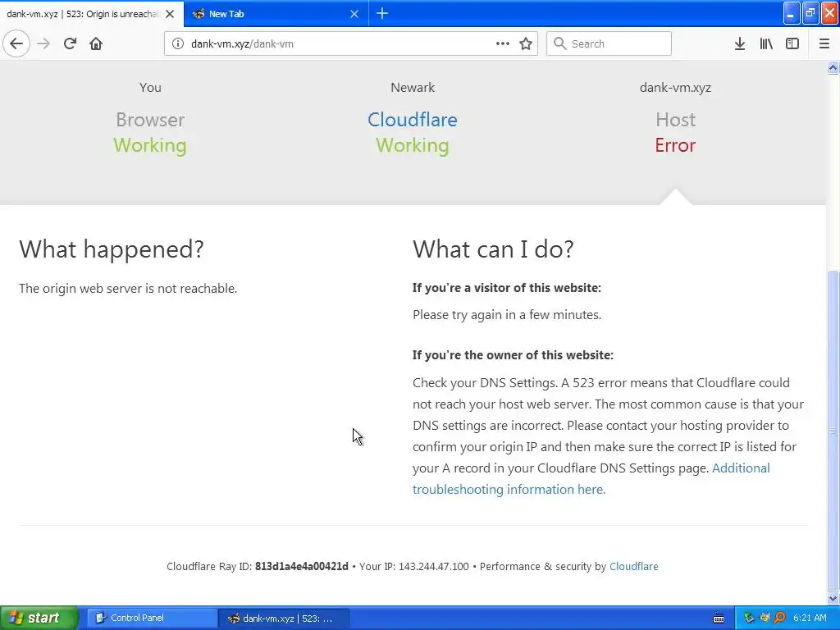The height and width of the screenshot is (630, 840).
Task: Open the Windows start menu
Action: click(39, 618)
